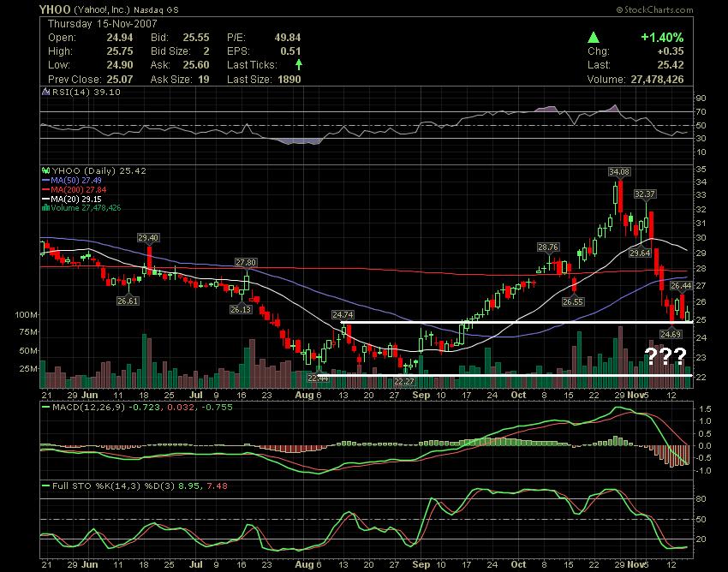Viewport: 728px width, 572px height.
Task: Click the 34.08 peak price label
Action: click(x=619, y=172)
